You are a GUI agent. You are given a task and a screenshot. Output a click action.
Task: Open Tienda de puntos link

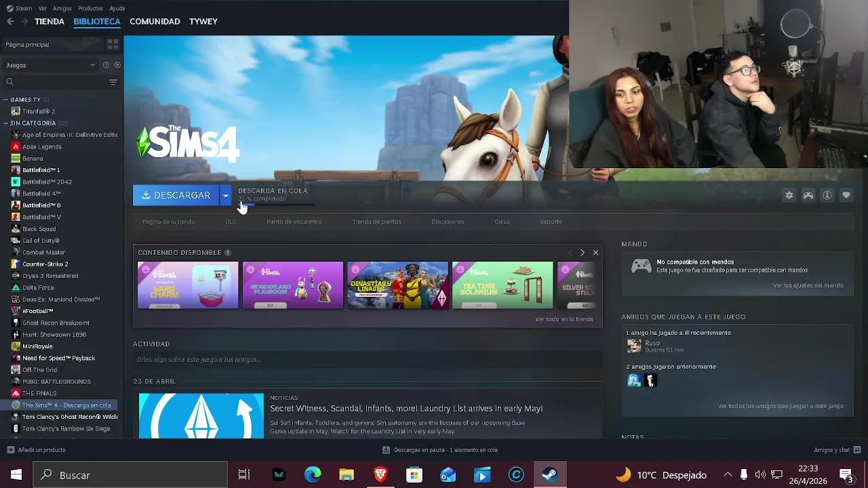(377, 222)
